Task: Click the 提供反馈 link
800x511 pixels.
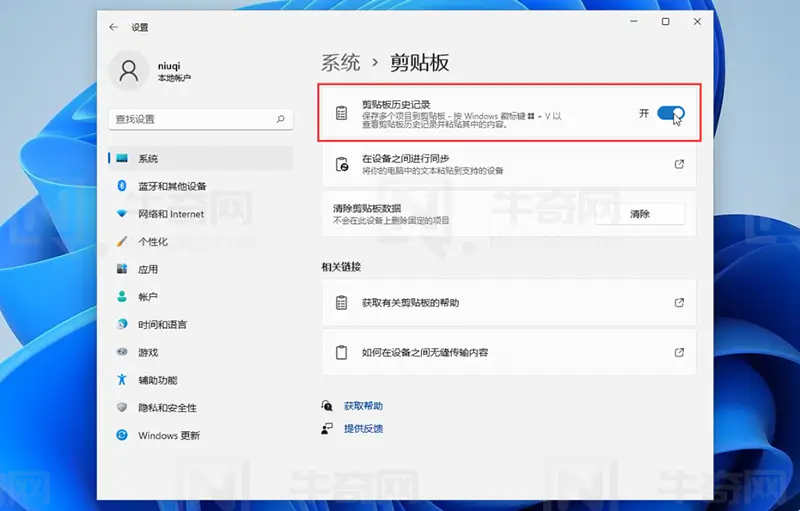Action: 363,428
